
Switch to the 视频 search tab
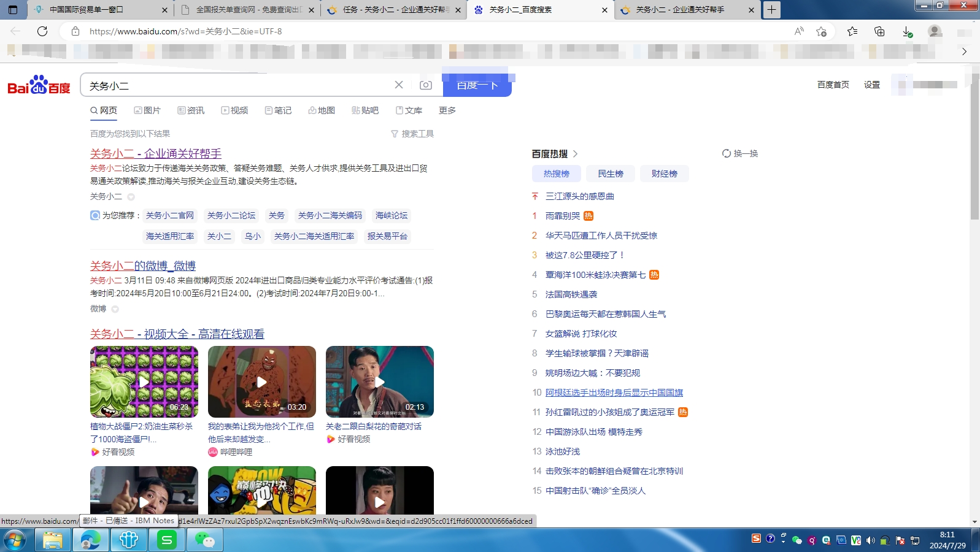235,110
